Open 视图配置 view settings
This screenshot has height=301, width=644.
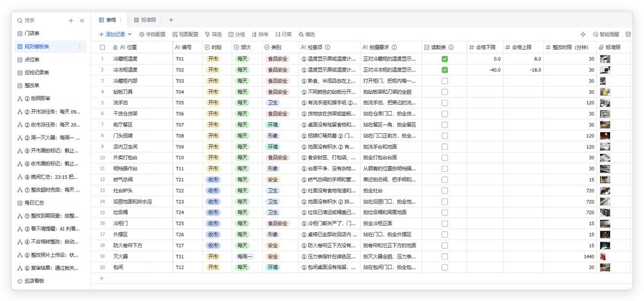(x=185, y=34)
